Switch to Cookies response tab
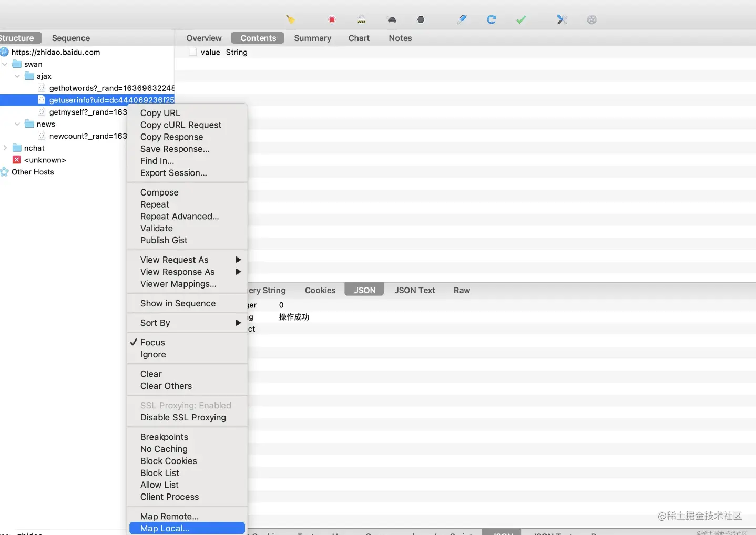 pyautogui.click(x=320, y=290)
